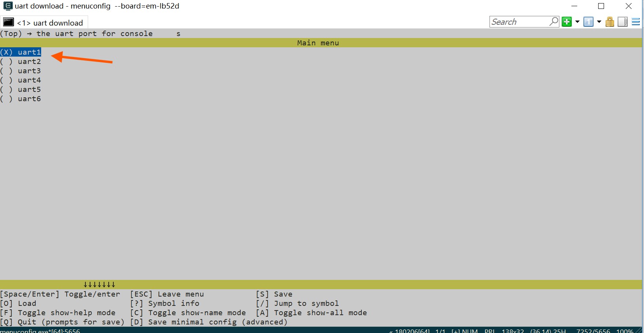
Task: Click '(Top)' in the menu breadcrumb
Action: 11,34
